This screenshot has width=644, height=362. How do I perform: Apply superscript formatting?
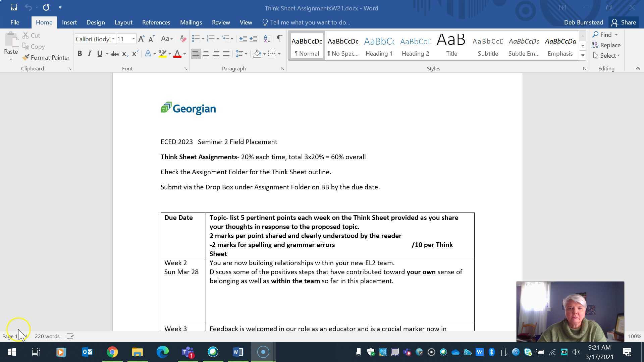135,53
